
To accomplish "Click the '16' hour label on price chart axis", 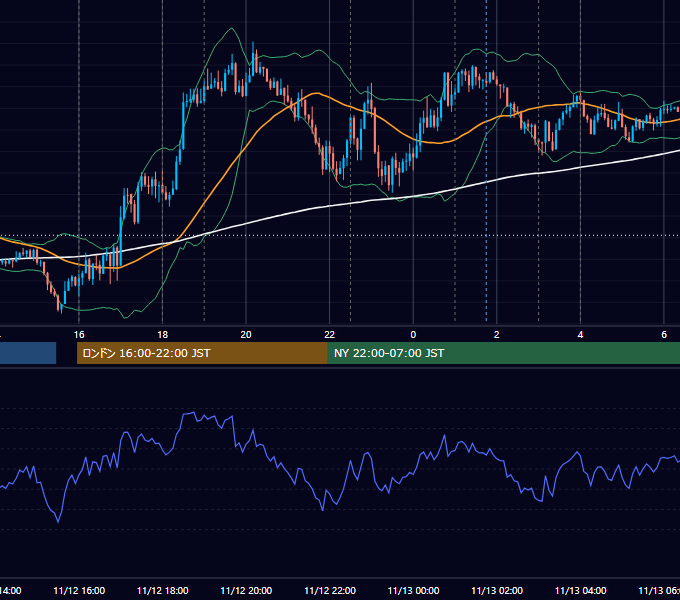I will pos(79,335).
